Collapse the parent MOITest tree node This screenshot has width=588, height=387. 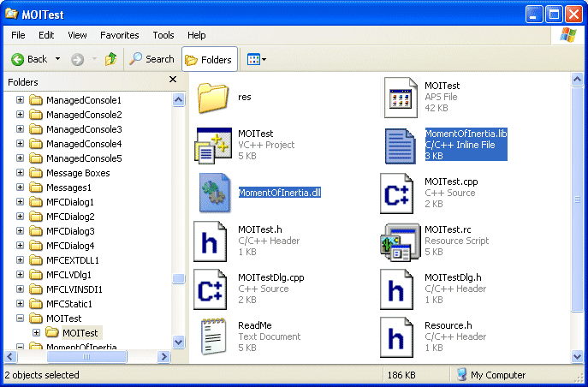(21, 319)
